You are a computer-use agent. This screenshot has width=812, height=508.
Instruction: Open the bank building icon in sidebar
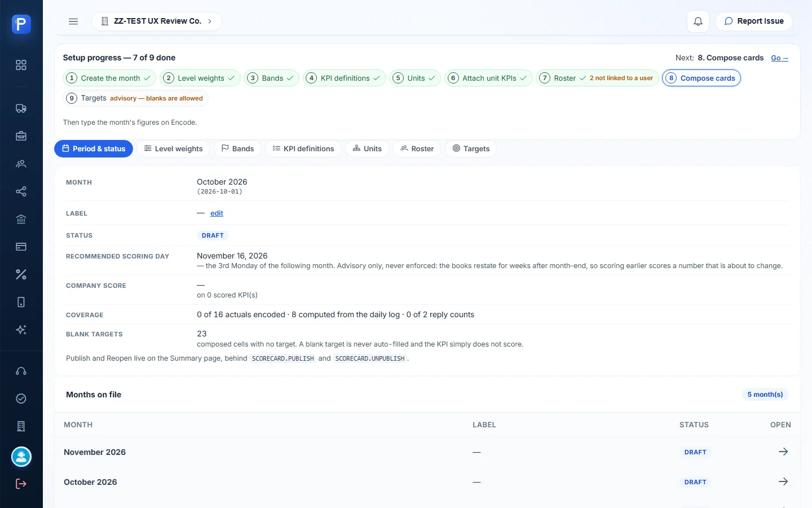[21, 219]
